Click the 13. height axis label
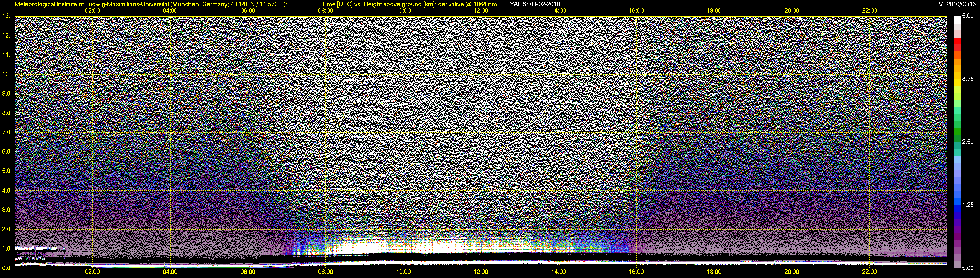 pyautogui.click(x=6, y=16)
